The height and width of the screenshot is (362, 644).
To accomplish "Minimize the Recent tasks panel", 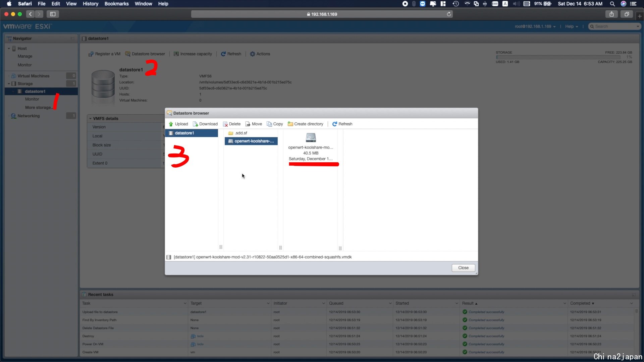I will tap(634, 295).
